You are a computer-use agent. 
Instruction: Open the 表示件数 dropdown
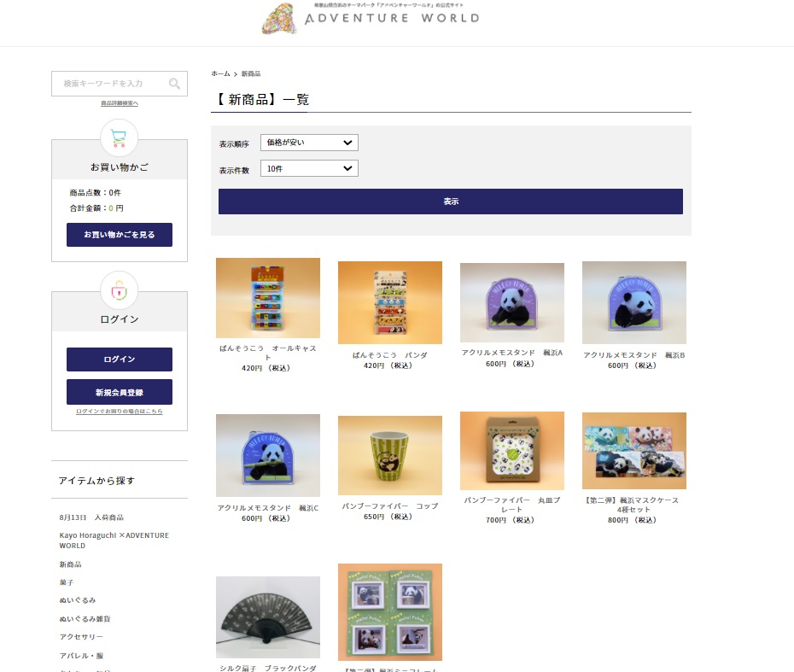pos(309,168)
